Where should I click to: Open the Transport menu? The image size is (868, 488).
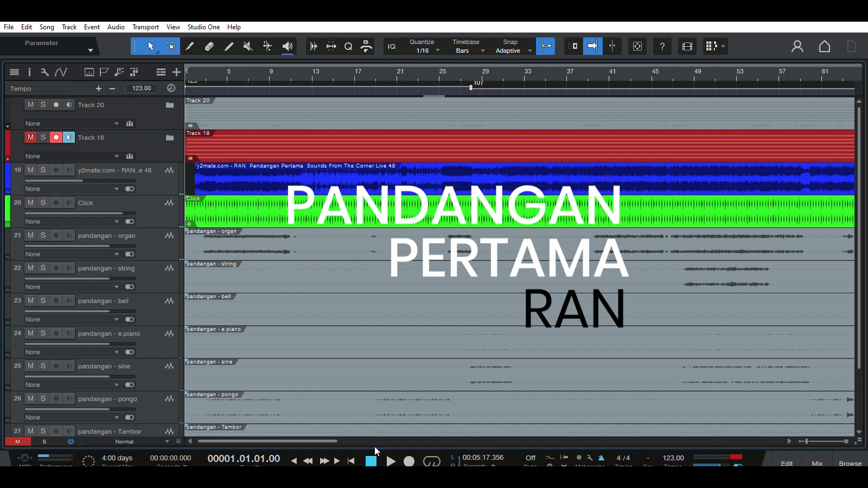click(x=146, y=27)
